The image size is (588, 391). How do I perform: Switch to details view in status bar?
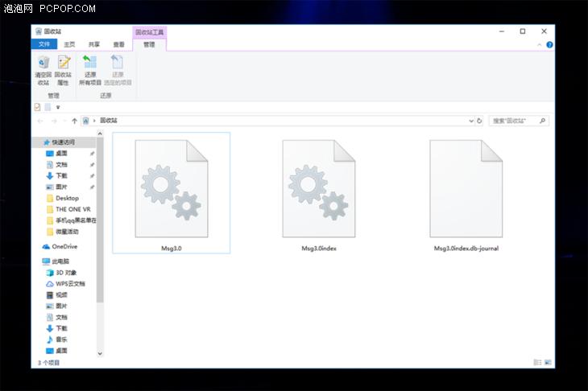coord(537,363)
